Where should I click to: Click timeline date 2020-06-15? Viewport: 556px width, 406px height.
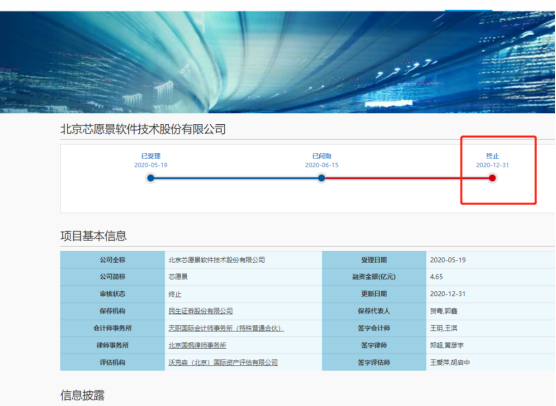point(322,165)
